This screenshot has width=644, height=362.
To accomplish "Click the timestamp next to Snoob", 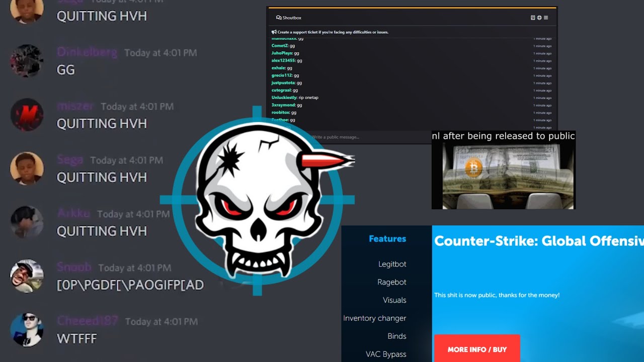I will click(x=135, y=268).
